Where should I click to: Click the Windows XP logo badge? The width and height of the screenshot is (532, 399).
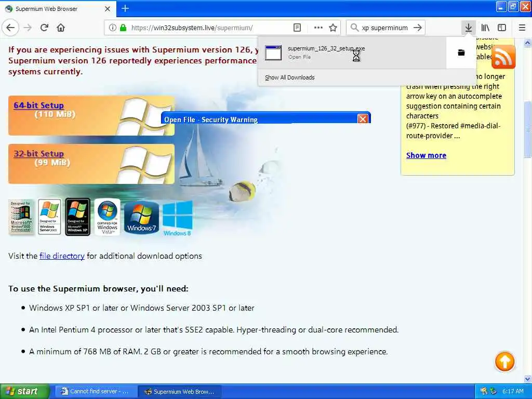coord(78,217)
